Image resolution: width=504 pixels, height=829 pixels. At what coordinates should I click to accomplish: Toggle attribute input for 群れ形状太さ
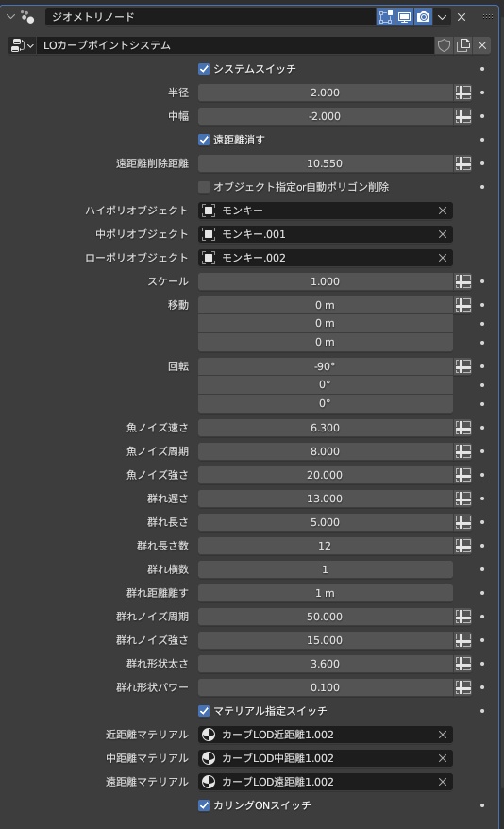463,664
